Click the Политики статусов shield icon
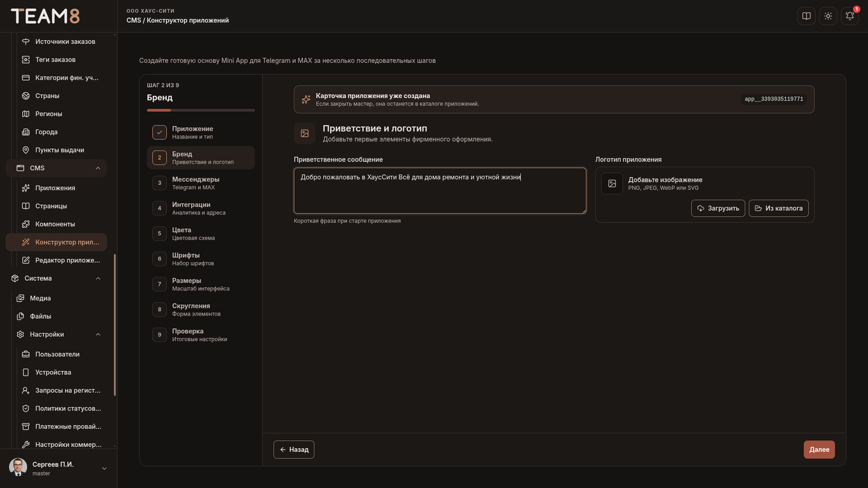868x488 pixels. click(26, 408)
